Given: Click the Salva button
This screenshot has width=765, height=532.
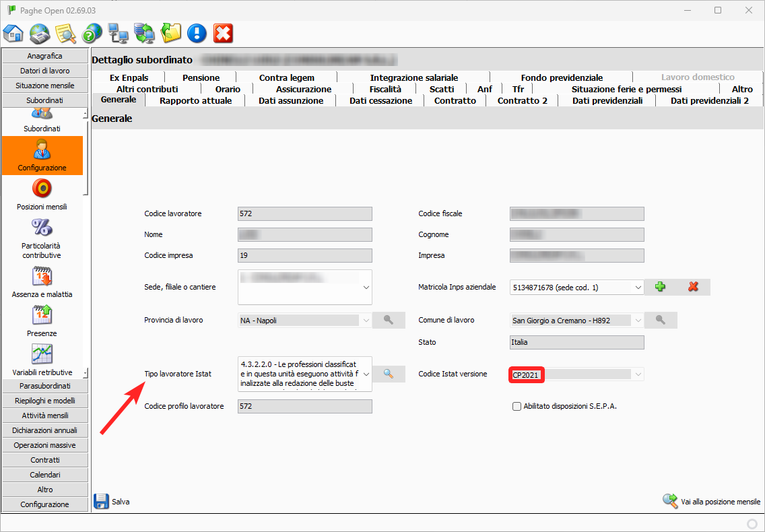Looking at the screenshot, I should pyautogui.click(x=112, y=502).
